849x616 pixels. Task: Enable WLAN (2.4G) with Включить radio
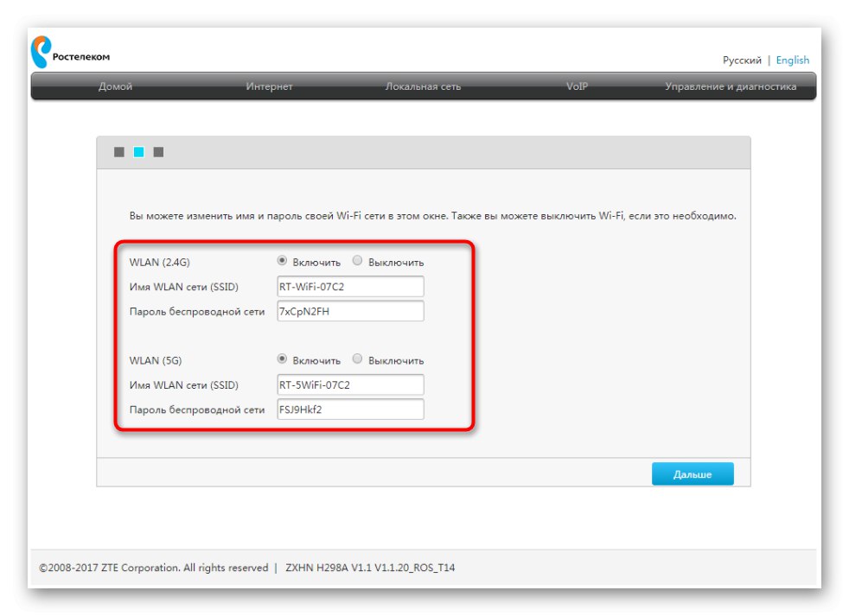pyautogui.click(x=282, y=261)
